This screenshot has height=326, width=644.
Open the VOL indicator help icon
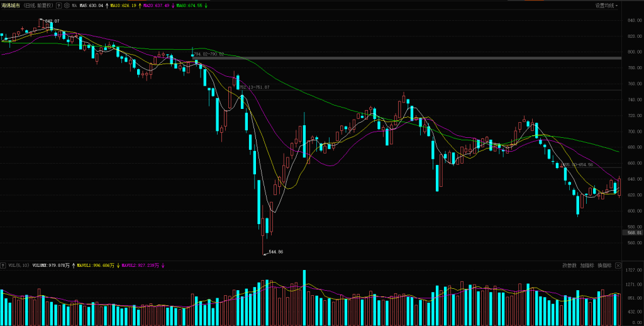[3, 266]
